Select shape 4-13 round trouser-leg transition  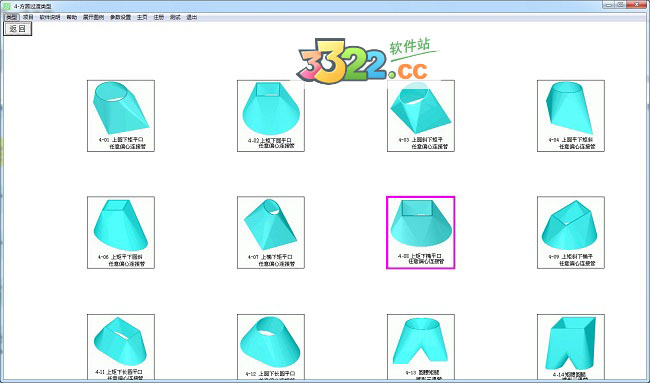421,347
